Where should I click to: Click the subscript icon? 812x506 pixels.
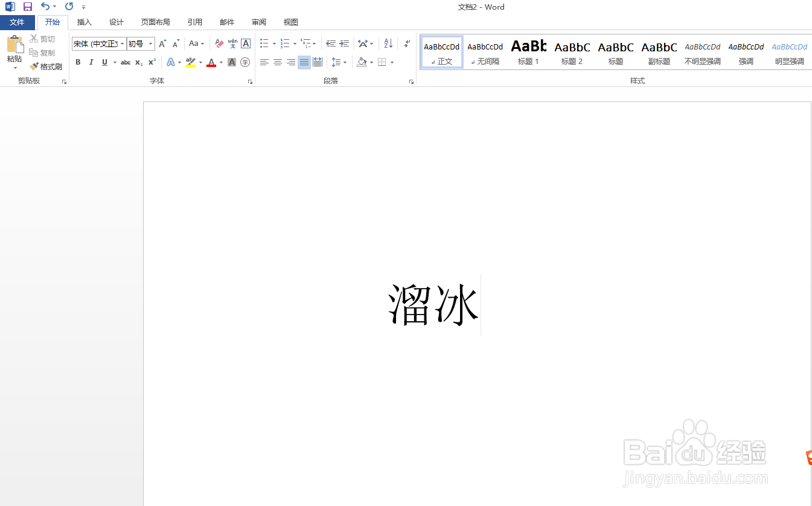138,62
